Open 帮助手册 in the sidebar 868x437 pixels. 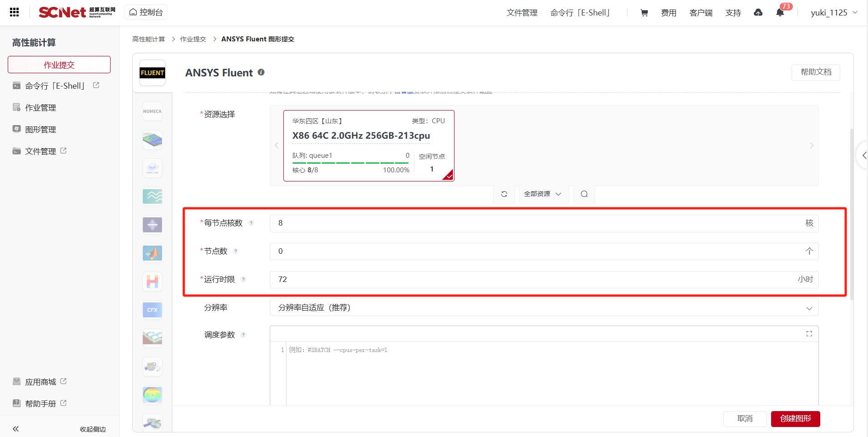click(x=40, y=404)
